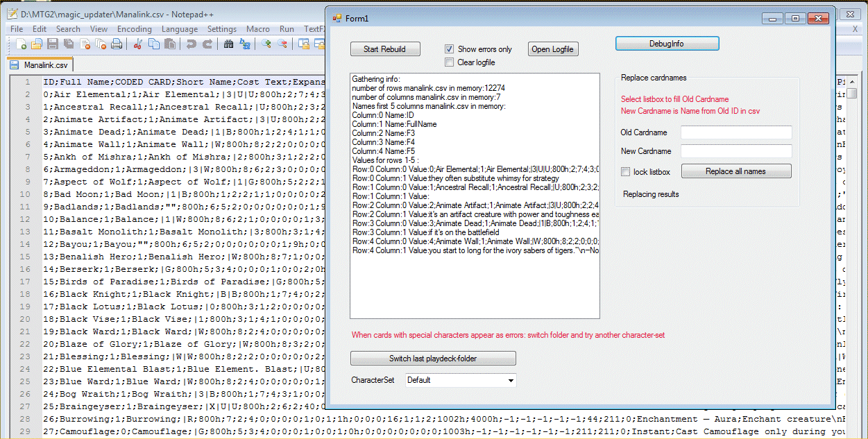868x439 pixels.
Task: Open the Encoding menu
Action: click(134, 29)
